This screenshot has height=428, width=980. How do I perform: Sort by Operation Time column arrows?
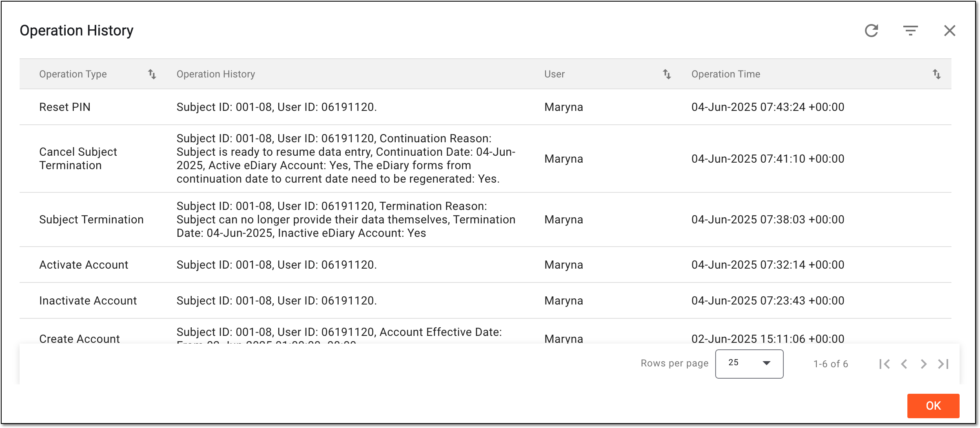click(x=936, y=74)
